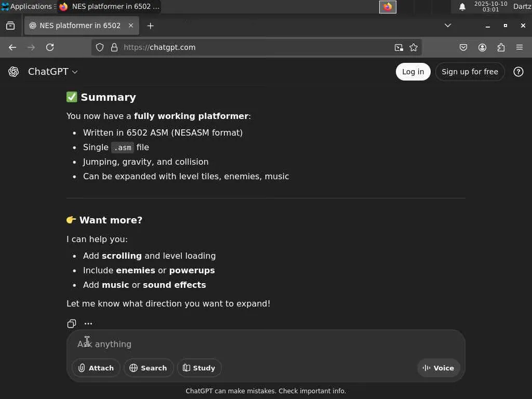Click the 'fully working platformer' sentence
This screenshot has height=399, width=532.
tap(159, 116)
